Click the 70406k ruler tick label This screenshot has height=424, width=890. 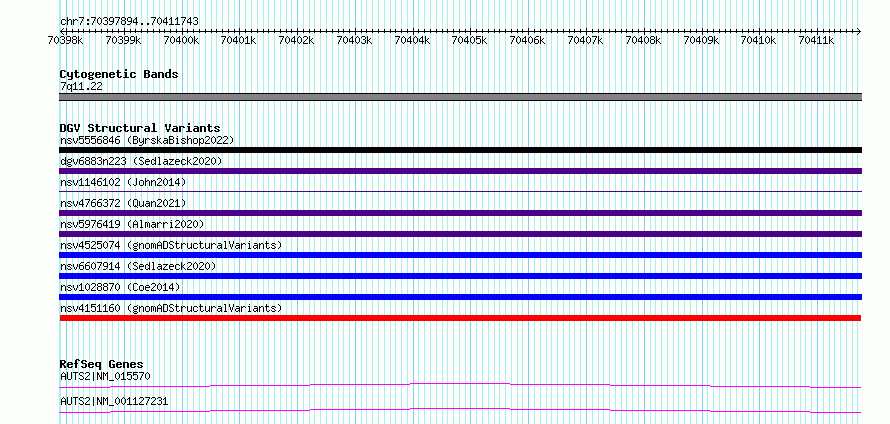tap(528, 40)
